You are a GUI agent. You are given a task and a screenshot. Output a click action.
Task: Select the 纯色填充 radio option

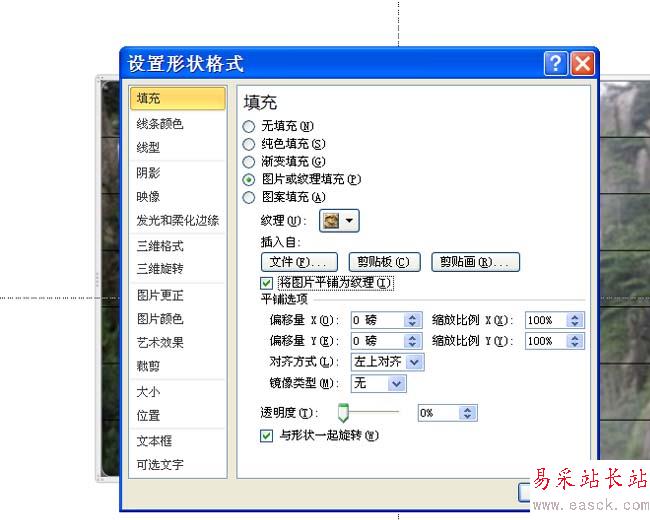[249, 144]
